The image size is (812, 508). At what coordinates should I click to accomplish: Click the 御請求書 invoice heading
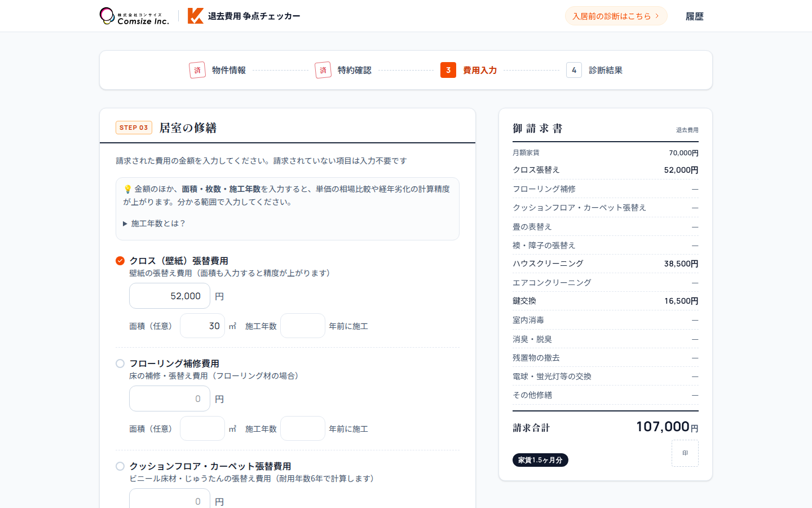(537, 128)
